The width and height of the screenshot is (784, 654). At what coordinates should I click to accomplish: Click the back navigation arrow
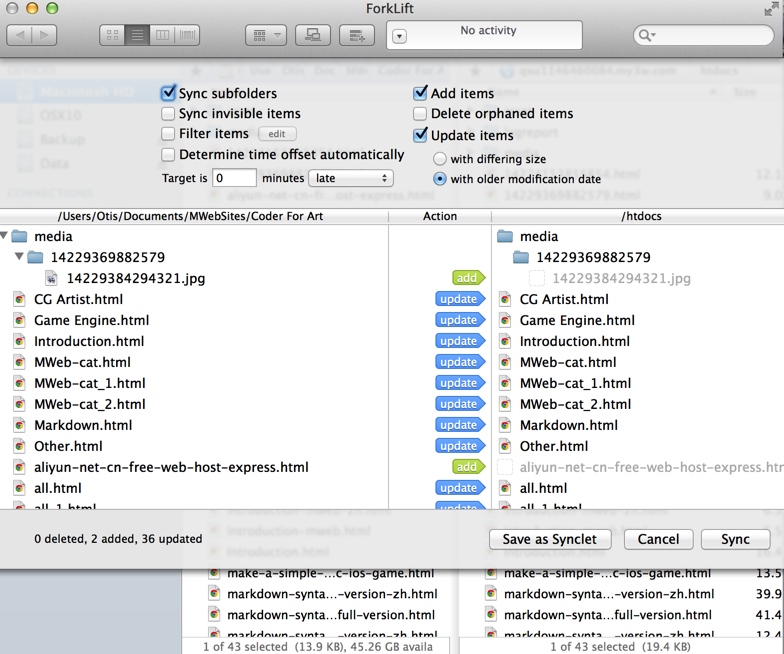20,35
